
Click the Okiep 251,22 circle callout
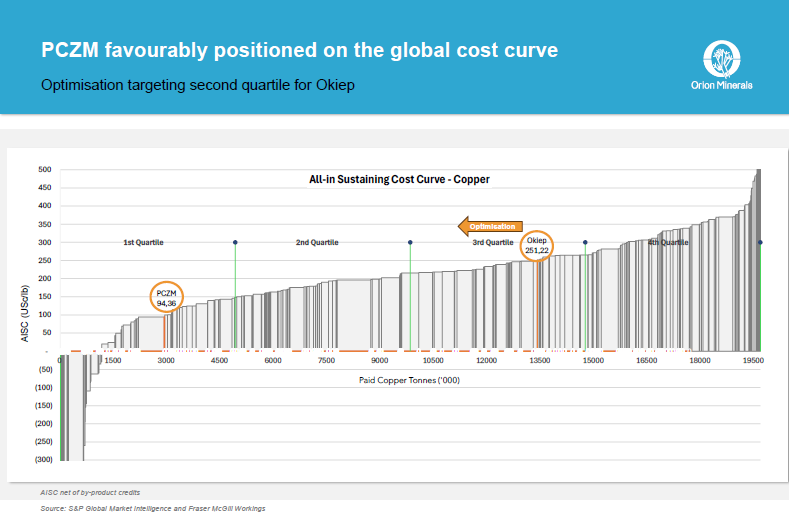click(536, 245)
